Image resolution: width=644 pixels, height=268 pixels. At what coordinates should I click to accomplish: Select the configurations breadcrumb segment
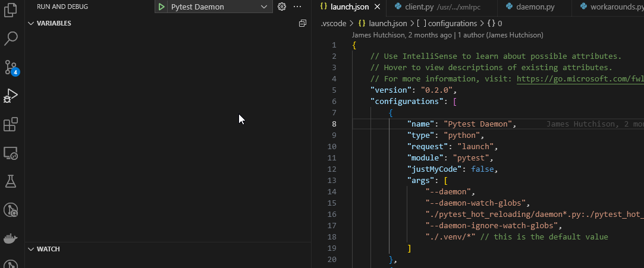pos(447,24)
